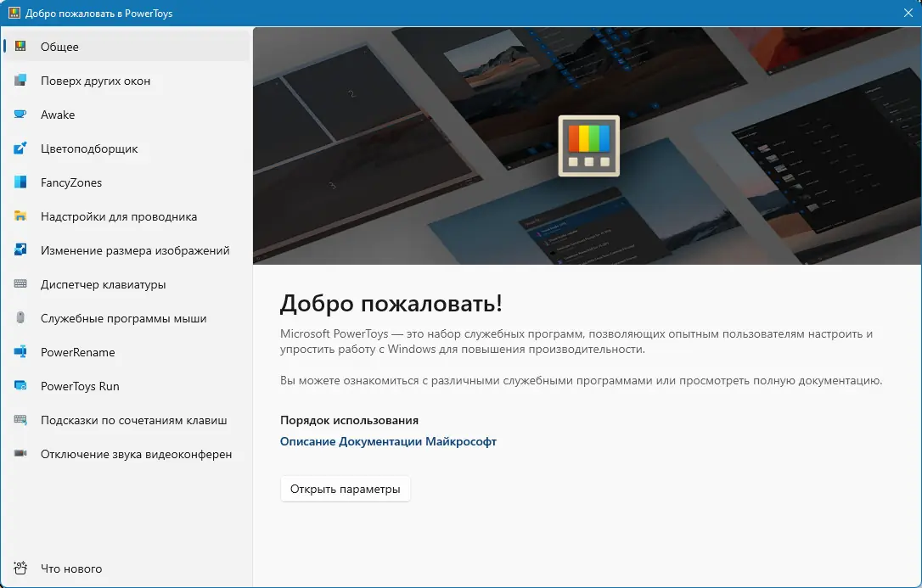This screenshot has height=588, width=922.
Task: Go to the PowerToys Run page
Action: (126, 386)
